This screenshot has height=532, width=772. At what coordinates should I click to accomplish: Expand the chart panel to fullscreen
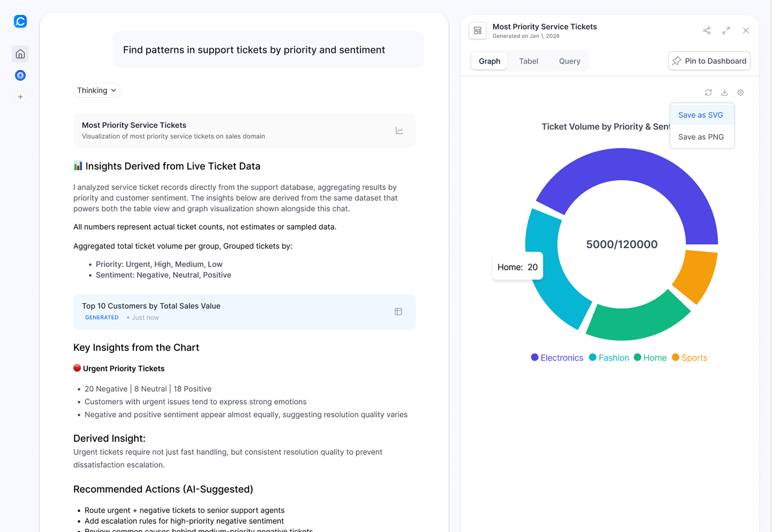point(726,30)
